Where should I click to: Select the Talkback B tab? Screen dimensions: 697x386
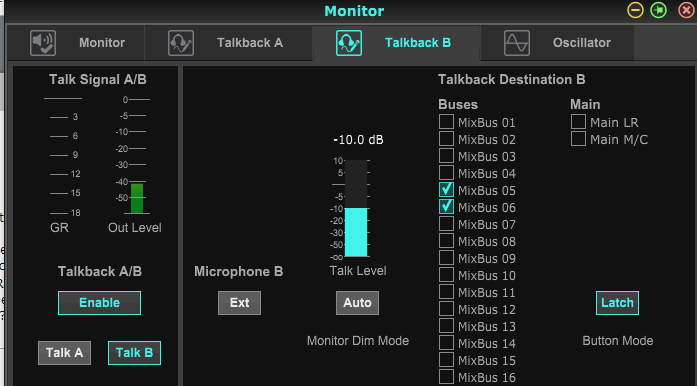[x=397, y=43]
